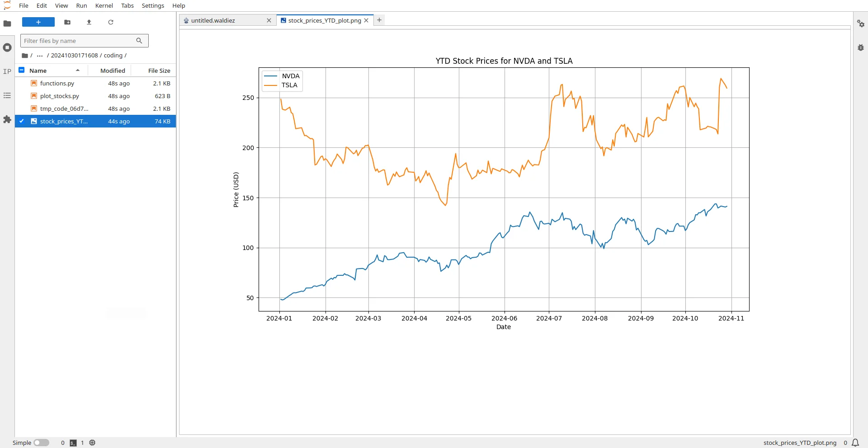Open the Settings menu
Image resolution: width=868 pixels, height=448 pixels.
[x=153, y=5]
